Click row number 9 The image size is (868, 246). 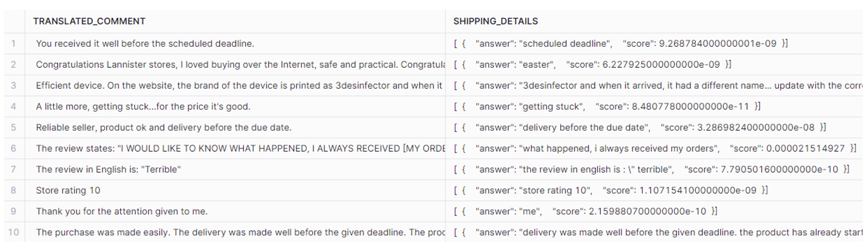click(x=14, y=211)
